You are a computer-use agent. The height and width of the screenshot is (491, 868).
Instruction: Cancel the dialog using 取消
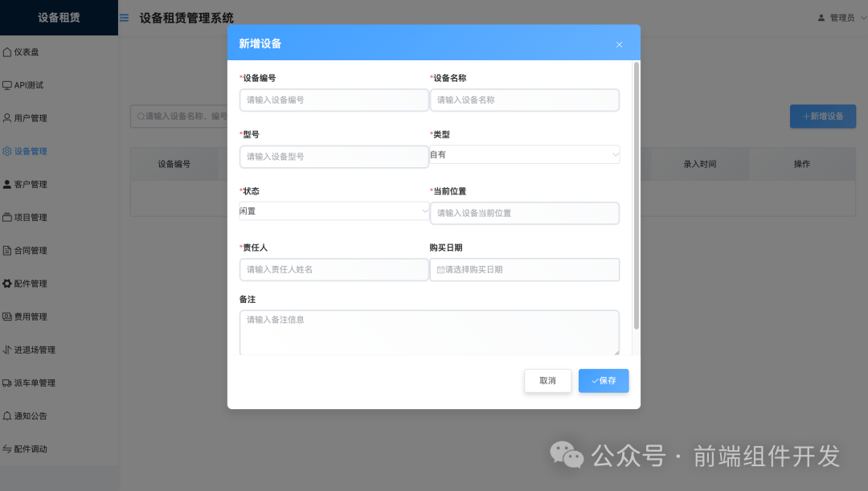pyautogui.click(x=547, y=380)
